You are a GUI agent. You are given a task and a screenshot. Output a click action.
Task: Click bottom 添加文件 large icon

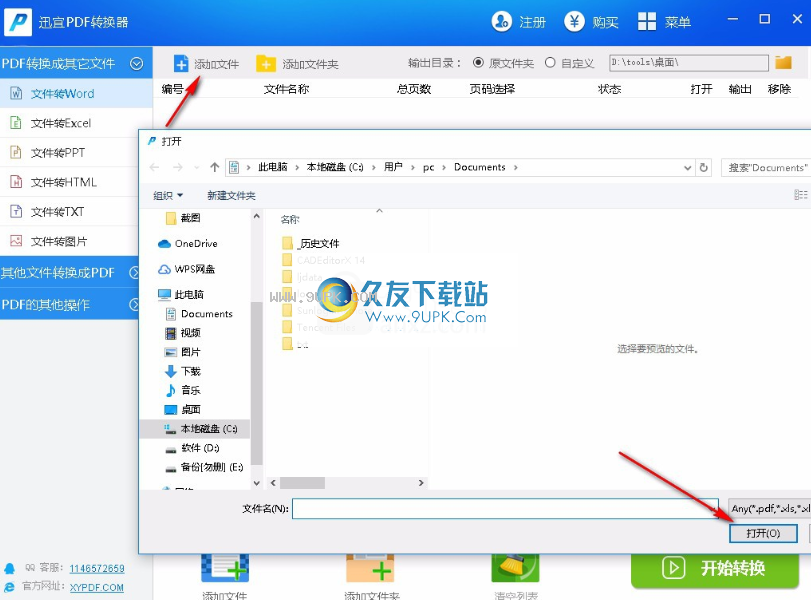pyautogui.click(x=224, y=568)
